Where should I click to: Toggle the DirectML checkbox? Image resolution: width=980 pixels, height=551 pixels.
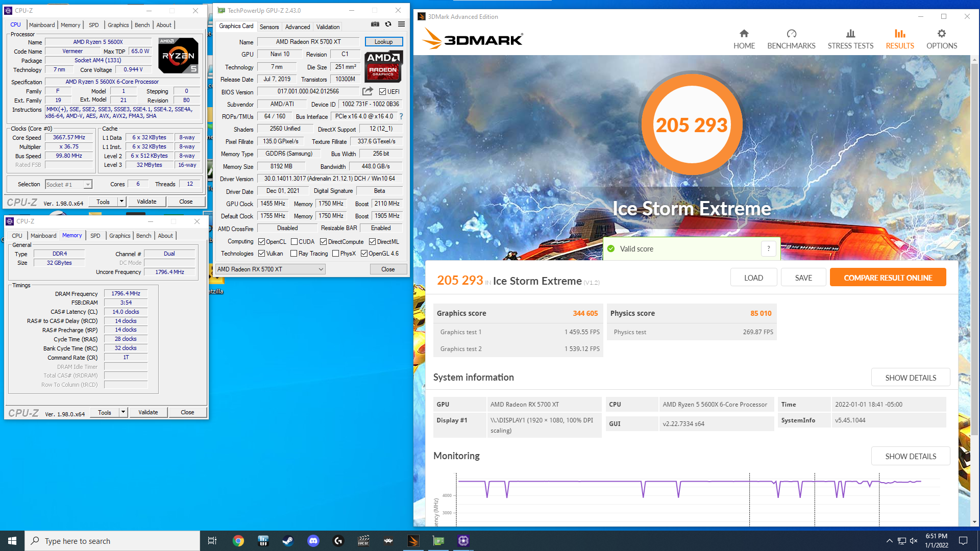tap(372, 242)
